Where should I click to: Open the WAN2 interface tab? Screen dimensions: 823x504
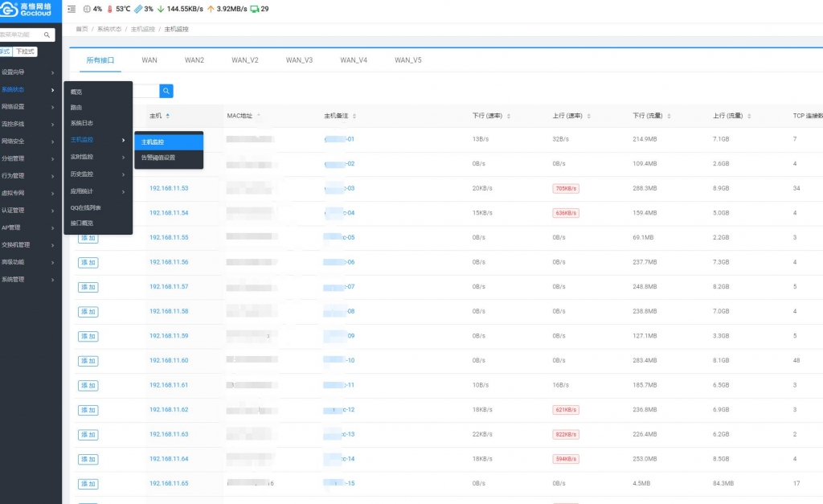(194, 60)
